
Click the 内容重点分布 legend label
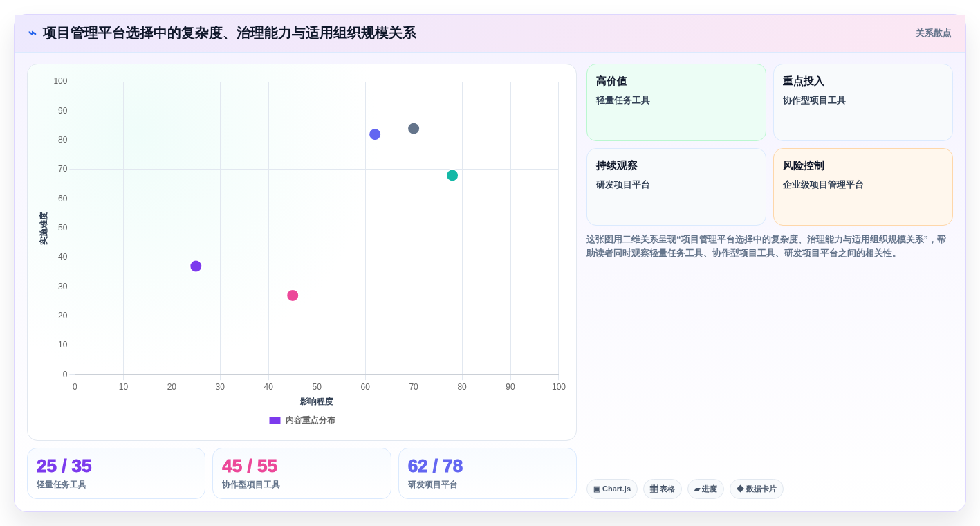[x=310, y=420]
